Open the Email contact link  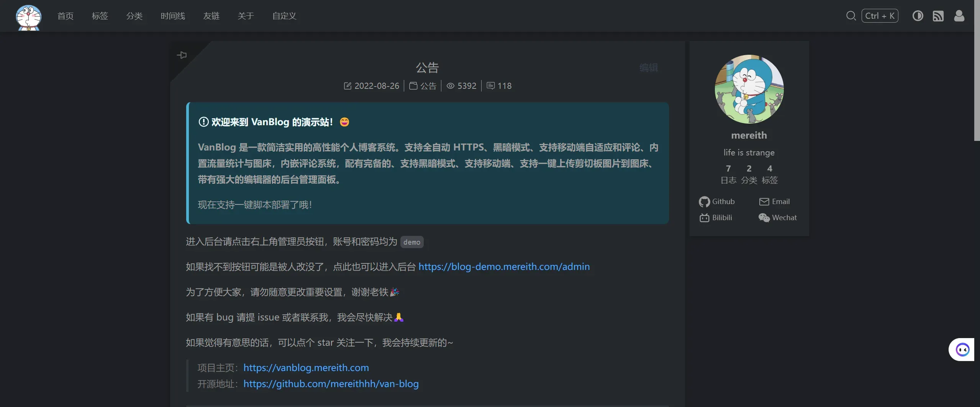[x=774, y=201]
